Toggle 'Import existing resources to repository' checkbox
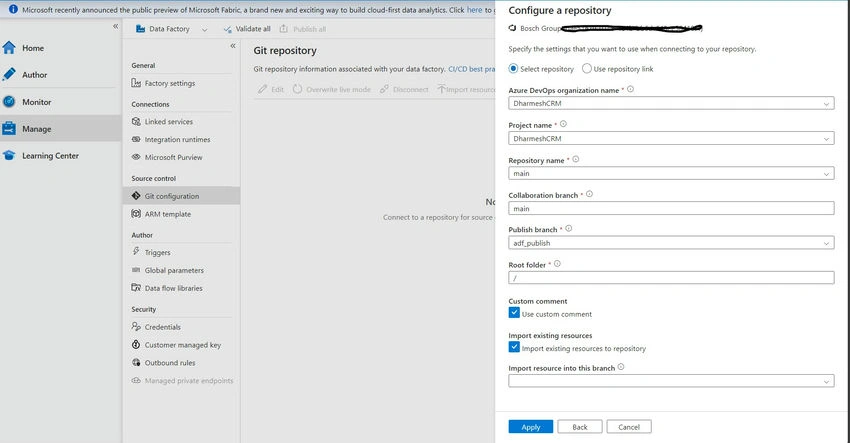 514,347
